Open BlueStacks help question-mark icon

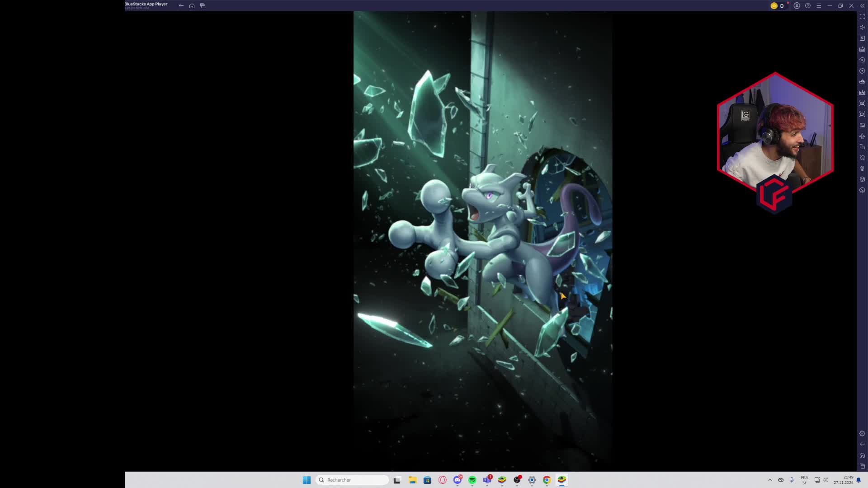(808, 6)
